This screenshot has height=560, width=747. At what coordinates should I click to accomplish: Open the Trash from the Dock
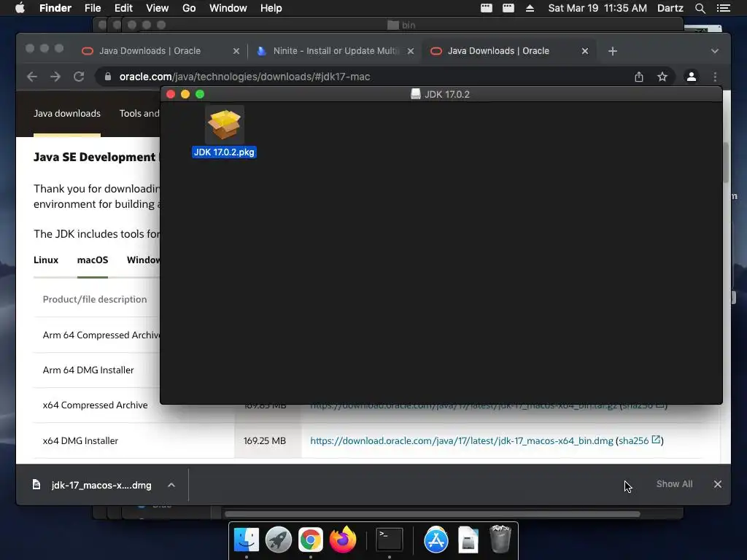click(x=500, y=539)
